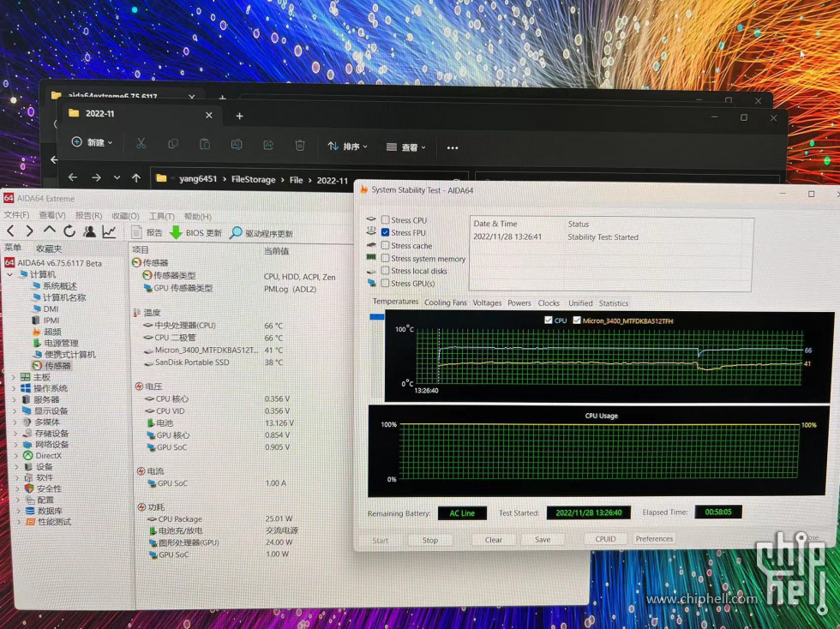
Task: Go up one folder level in Explorer
Action: coord(136,178)
